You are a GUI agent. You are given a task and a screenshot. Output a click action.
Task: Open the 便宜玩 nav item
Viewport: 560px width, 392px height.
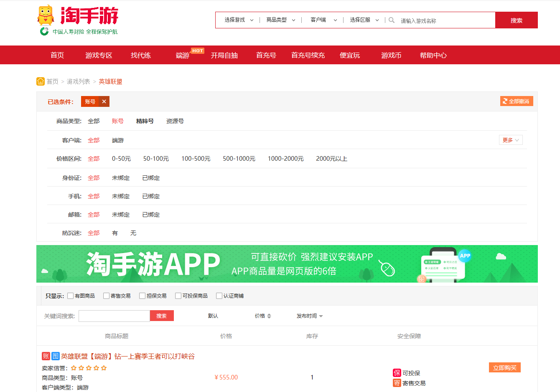[350, 55]
